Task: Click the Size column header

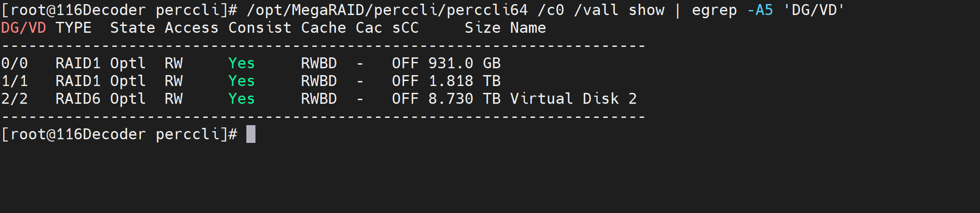Action: 482,28
